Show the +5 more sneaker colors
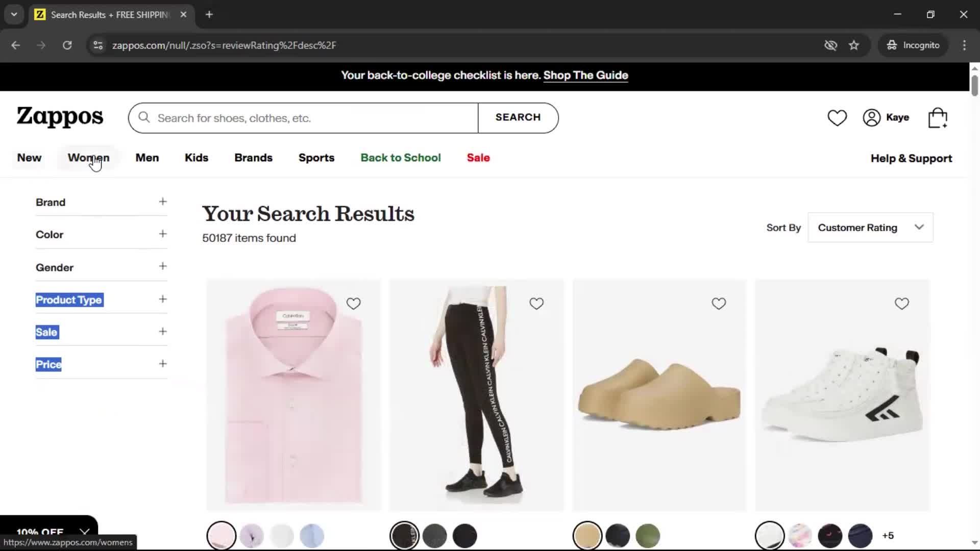The image size is (980, 551). pyautogui.click(x=888, y=536)
